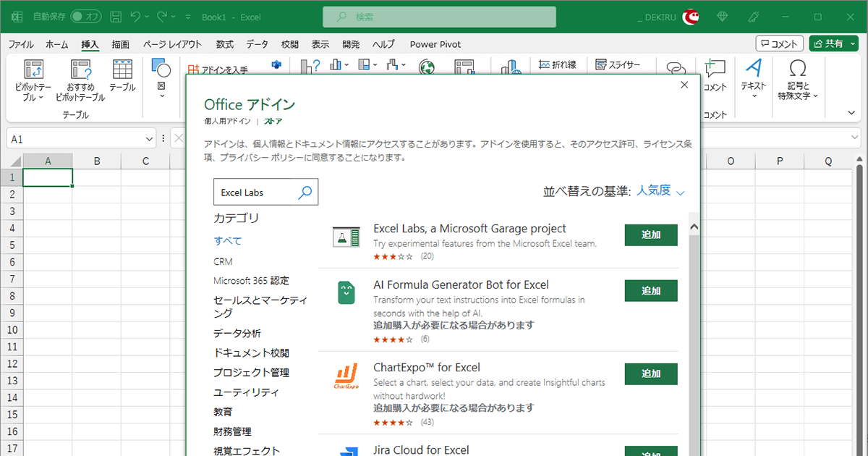The image size is (868, 456).
Task: Open the ファイル tab
Action: pyautogui.click(x=21, y=44)
